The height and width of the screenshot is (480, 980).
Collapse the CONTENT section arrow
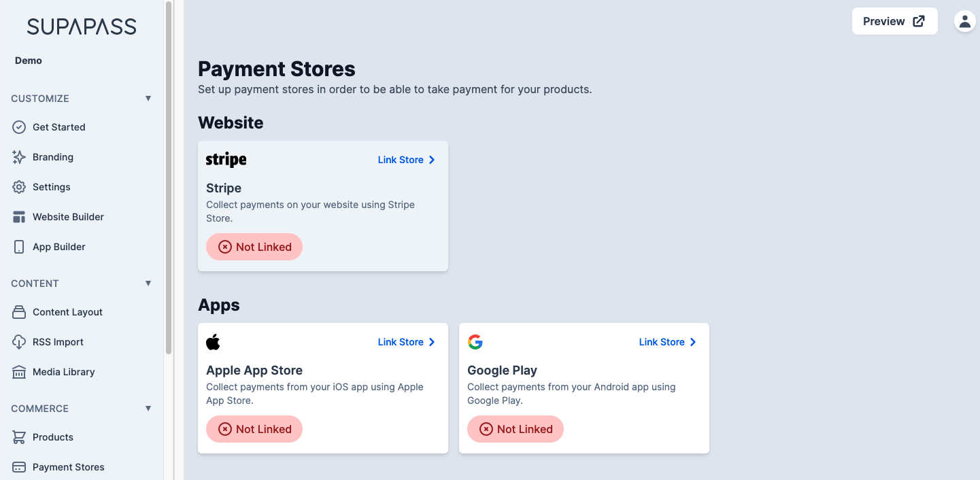pos(148,284)
